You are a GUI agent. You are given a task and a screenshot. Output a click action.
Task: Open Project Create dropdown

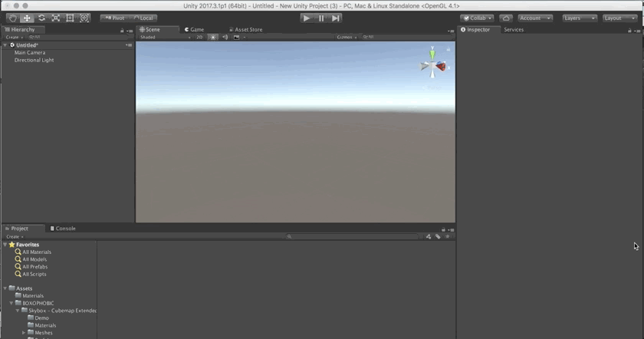tap(15, 237)
